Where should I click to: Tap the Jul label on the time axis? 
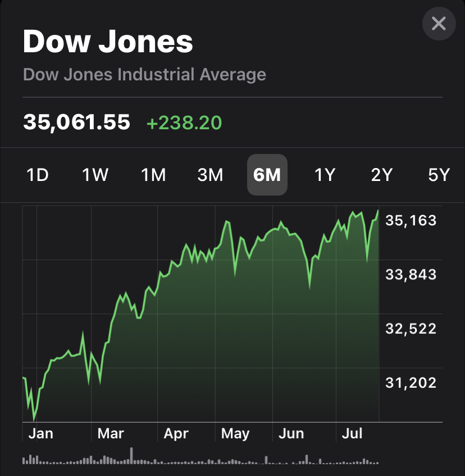click(353, 434)
